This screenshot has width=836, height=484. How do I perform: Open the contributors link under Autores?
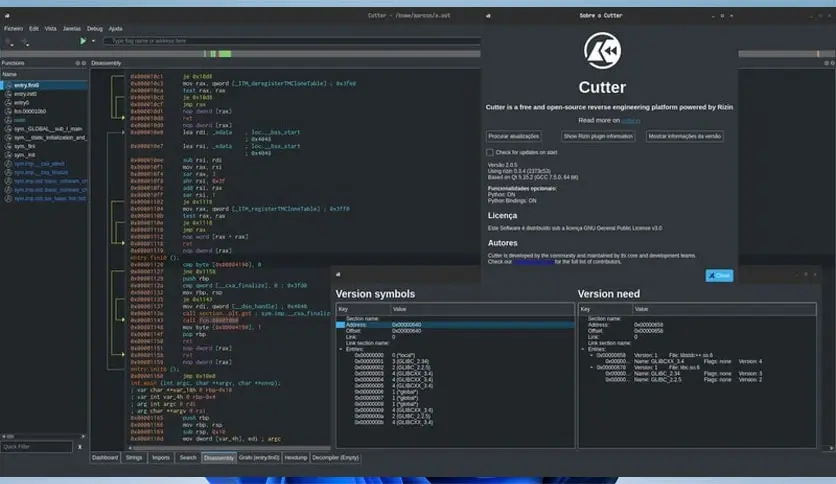pos(534,262)
